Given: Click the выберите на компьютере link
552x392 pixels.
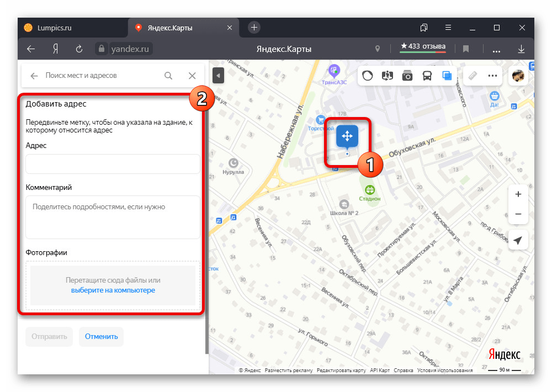Looking at the screenshot, I should coord(113,290).
